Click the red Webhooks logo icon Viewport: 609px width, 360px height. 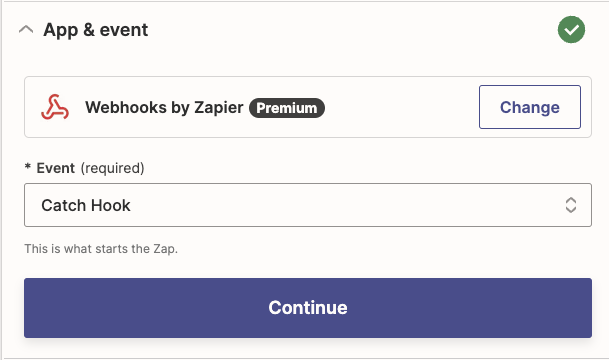click(55, 107)
